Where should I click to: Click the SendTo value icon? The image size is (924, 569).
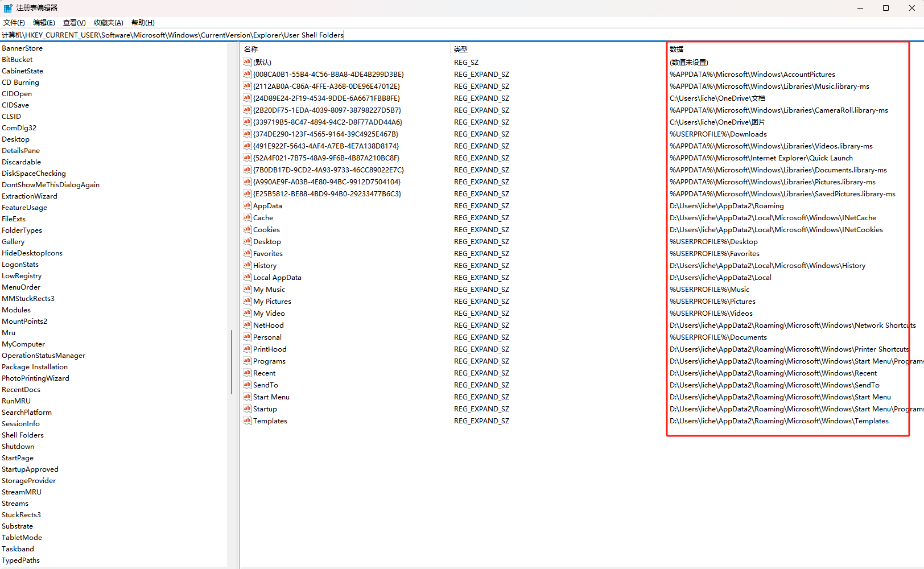click(246, 385)
